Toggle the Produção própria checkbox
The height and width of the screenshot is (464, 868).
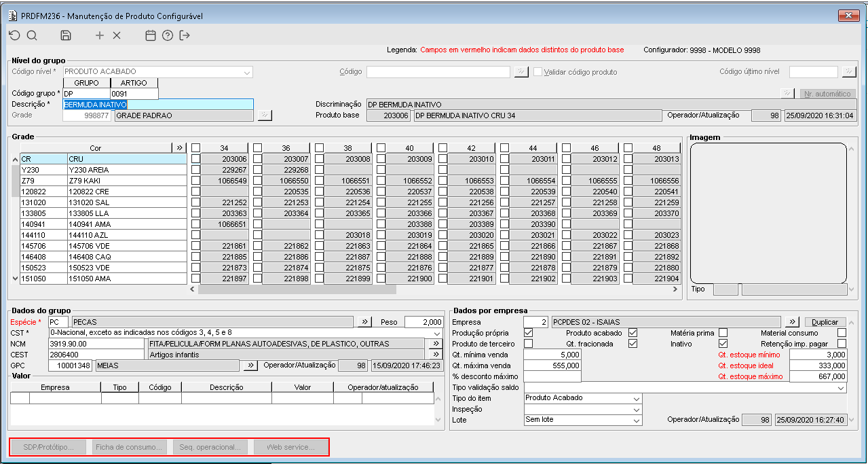point(529,333)
